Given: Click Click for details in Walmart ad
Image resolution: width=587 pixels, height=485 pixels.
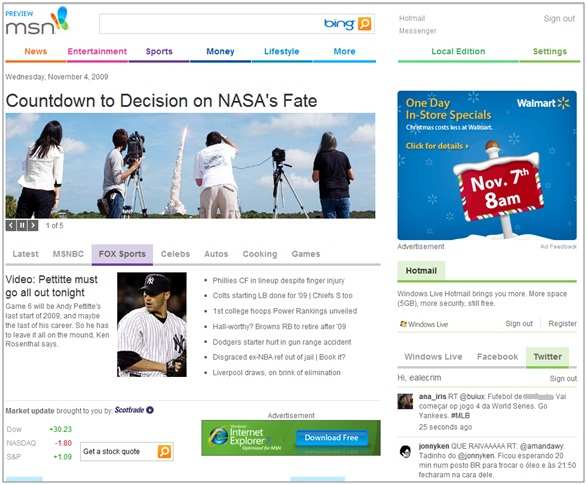Looking at the screenshot, I should click(x=437, y=146).
